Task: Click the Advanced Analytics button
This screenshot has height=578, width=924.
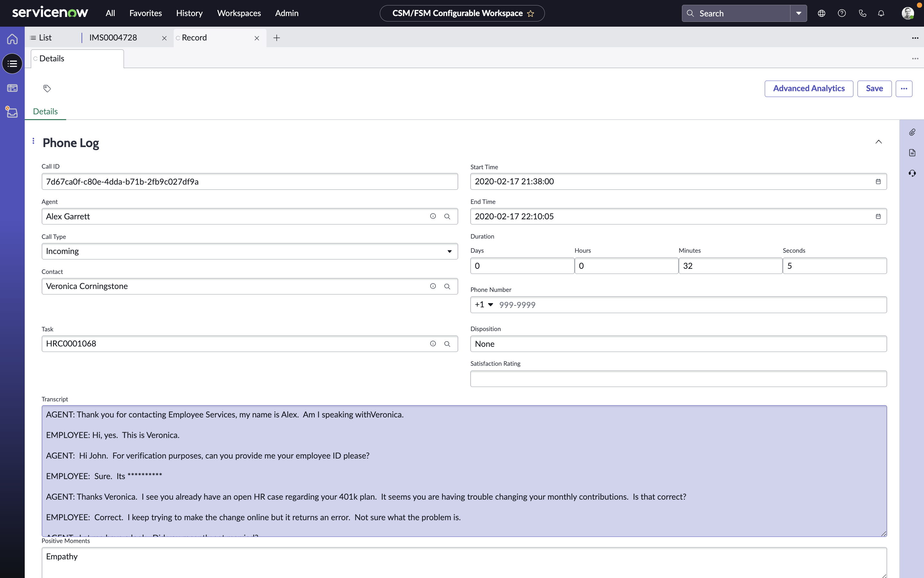Action: (809, 88)
